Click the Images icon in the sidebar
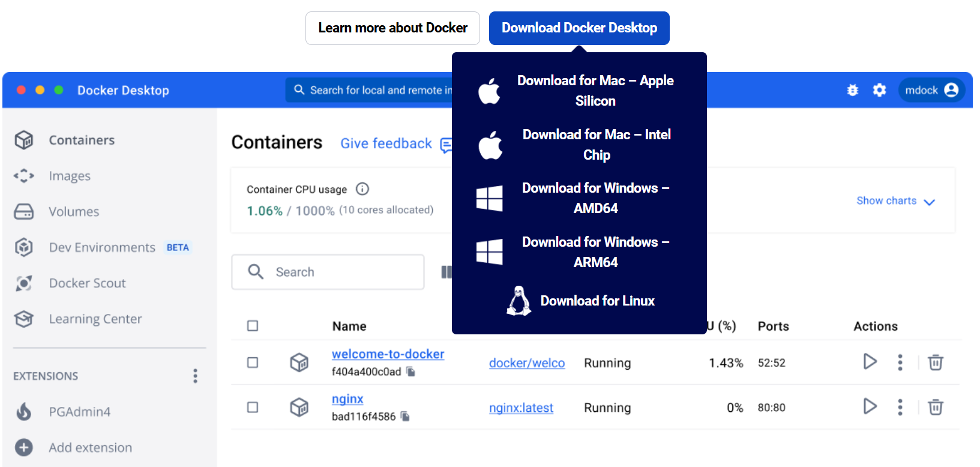Viewport: 980px width, 467px height. (x=24, y=176)
